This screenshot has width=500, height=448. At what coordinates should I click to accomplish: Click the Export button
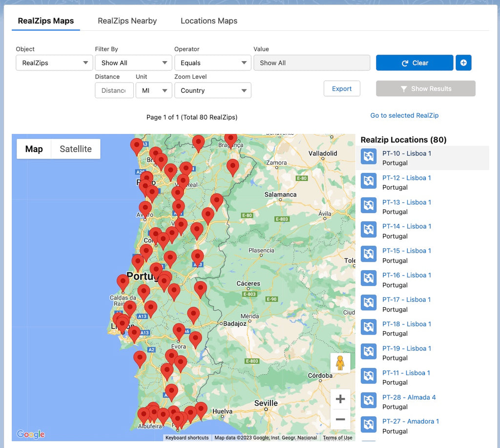[x=341, y=89]
